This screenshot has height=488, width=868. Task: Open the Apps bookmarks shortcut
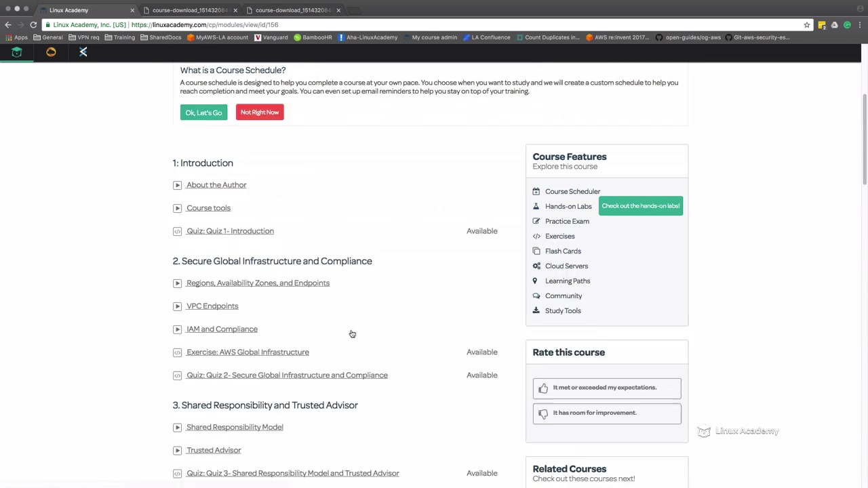(17, 37)
